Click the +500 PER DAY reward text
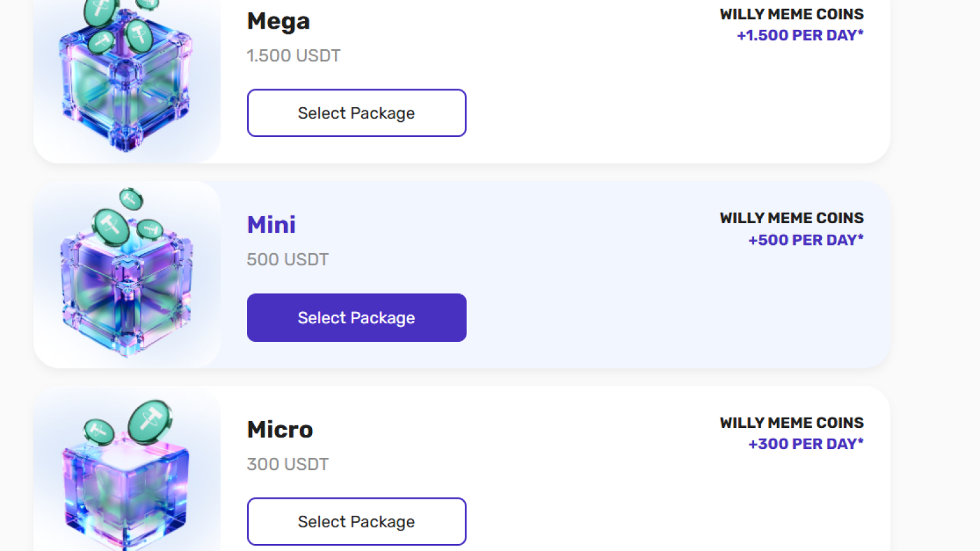980x551 pixels. tap(806, 240)
